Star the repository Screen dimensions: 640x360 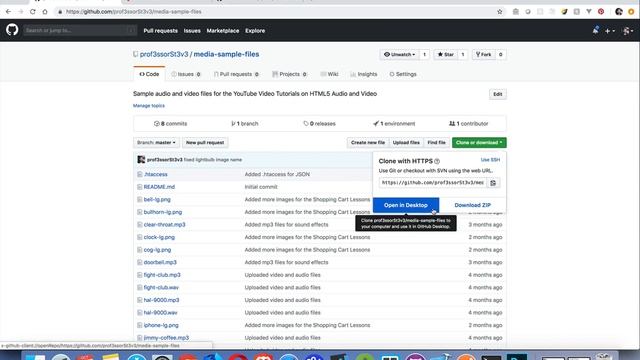(445, 54)
